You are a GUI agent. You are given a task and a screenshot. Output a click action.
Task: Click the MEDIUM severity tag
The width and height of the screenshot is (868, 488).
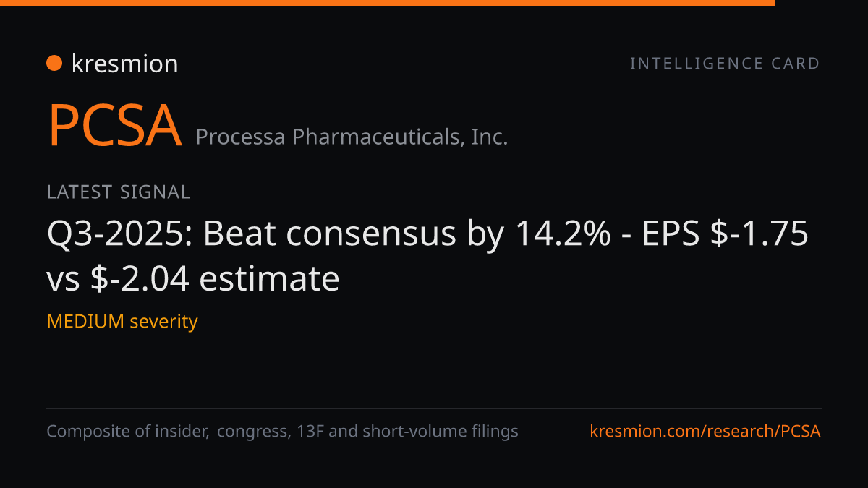pyautogui.click(x=122, y=321)
